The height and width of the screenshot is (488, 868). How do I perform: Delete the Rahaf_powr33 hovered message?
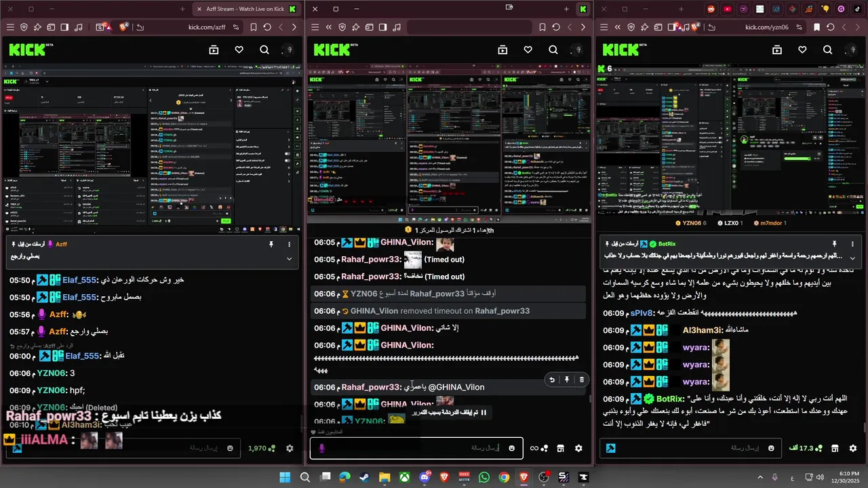tap(581, 380)
